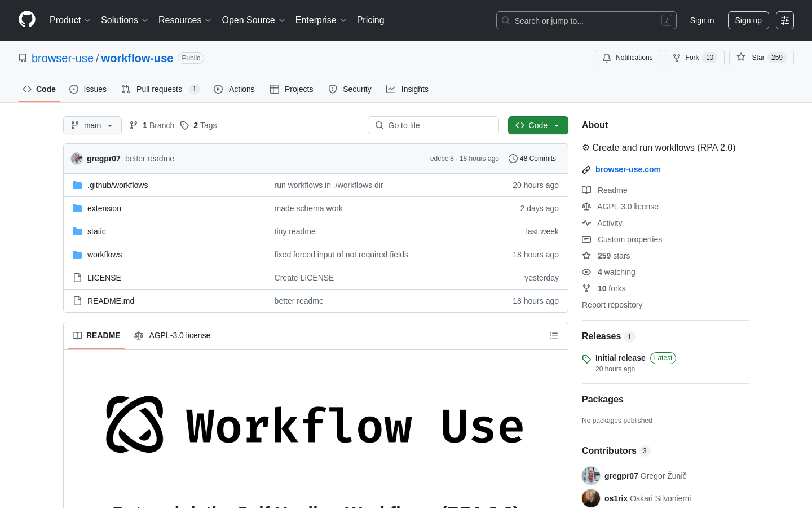The image size is (812, 508).
Task: Click Report repository
Action: [612, 305]
